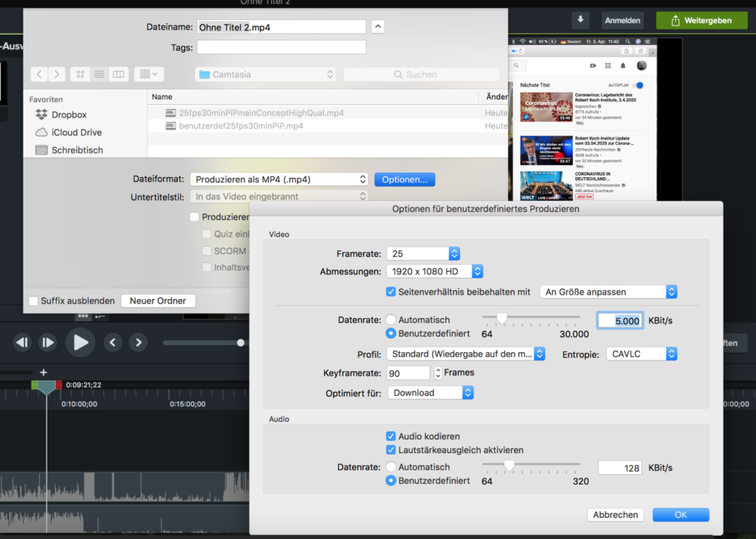Screen dimensions: 756x539
Task: Click the green in-point playhead handle
Action: 34,385
